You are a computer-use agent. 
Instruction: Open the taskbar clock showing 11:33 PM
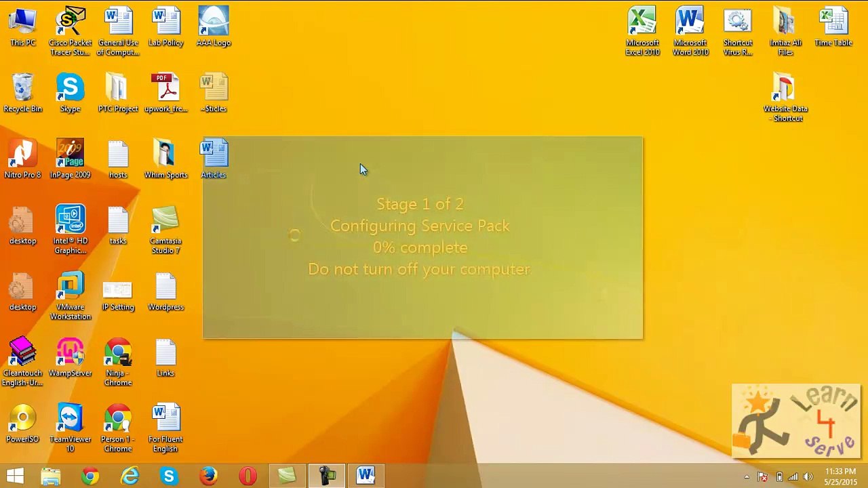841,476
